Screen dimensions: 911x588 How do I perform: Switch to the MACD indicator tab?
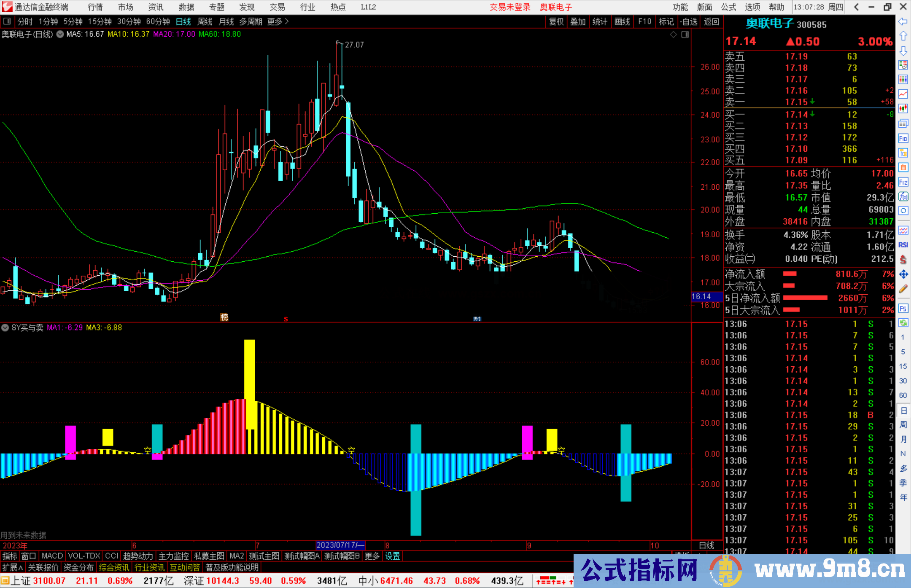click(52, 556)
